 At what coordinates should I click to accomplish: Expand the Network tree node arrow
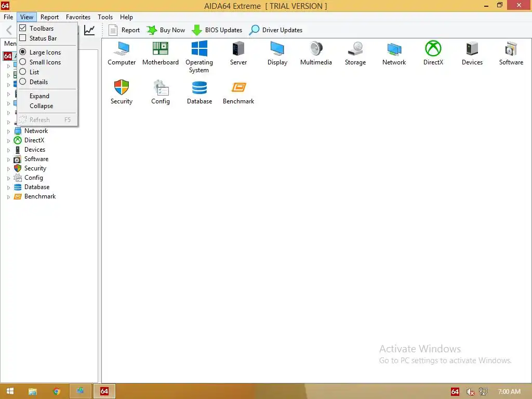coord(8,131)
